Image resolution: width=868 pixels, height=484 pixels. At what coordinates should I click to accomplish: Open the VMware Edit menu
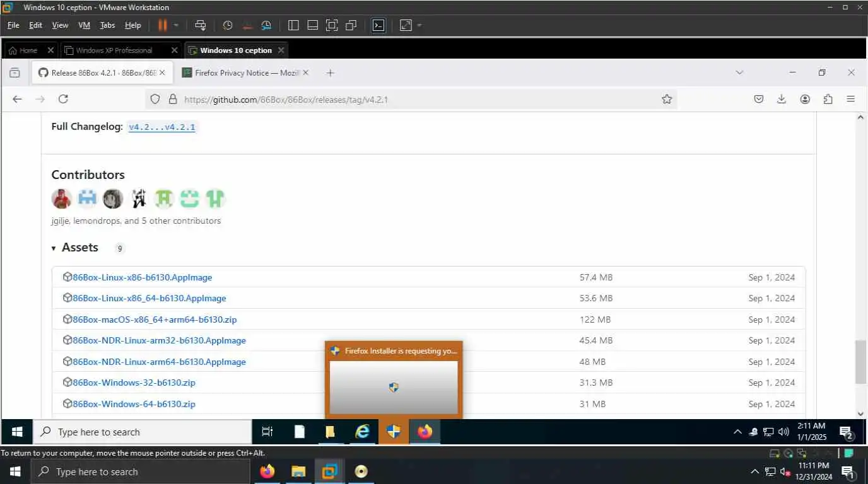point(36,25)
